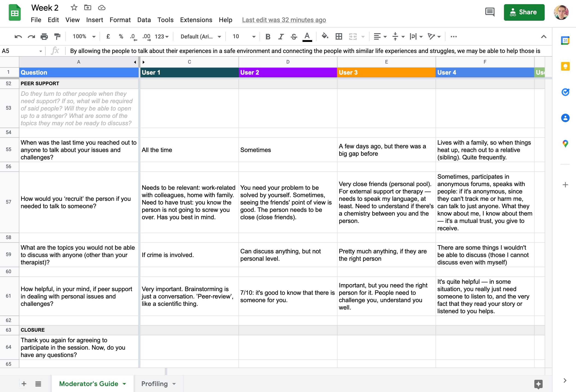The height and width of the screenshot is (392, 576).
Task: Open the Borders tool
Action: 339,37
